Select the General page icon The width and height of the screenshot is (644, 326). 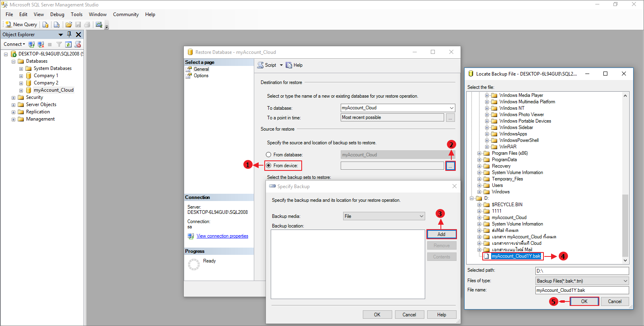tap(189, 69)
